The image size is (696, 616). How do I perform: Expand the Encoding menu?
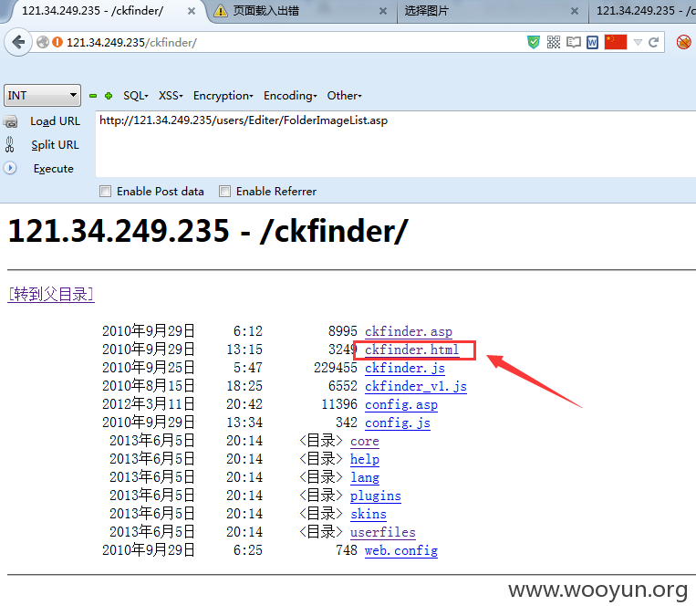(290, 96)
